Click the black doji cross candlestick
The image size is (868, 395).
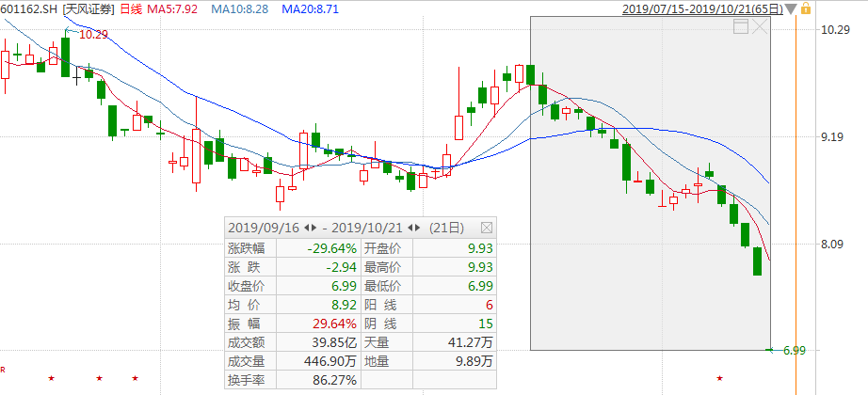(x=77, y=77)
